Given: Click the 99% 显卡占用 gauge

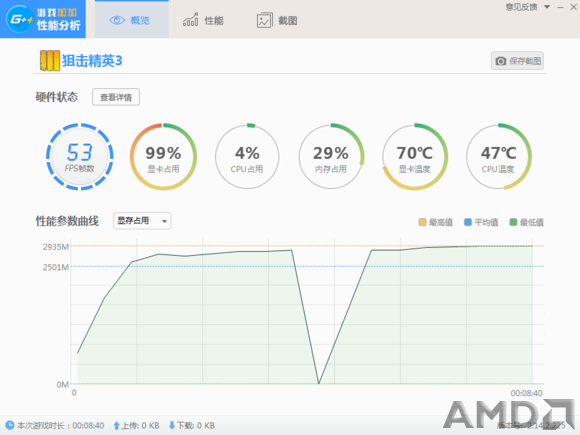Looking at the screenshot, I should point(163,156).
